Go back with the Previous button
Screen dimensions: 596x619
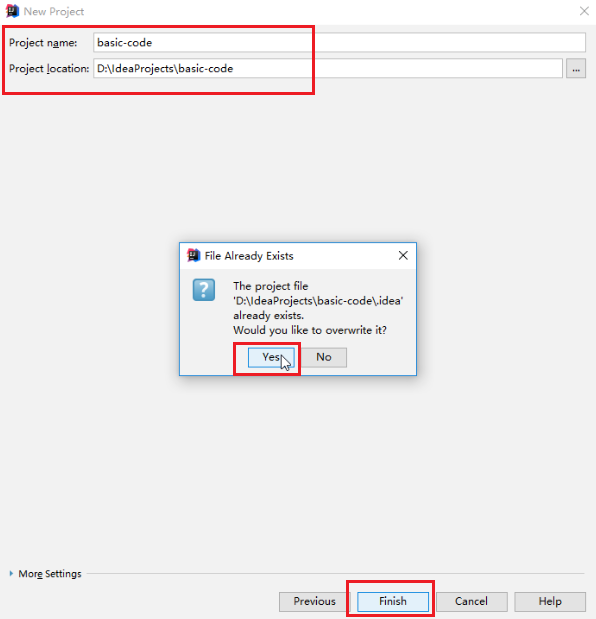(314, 601)
